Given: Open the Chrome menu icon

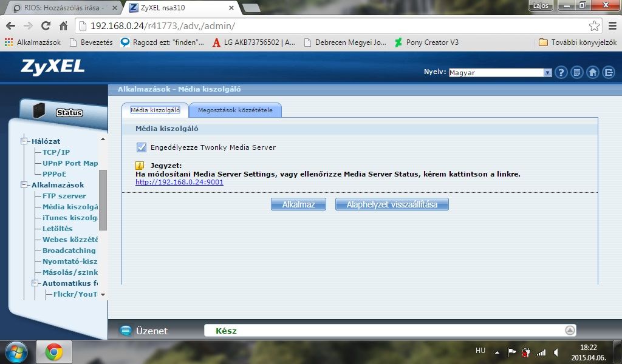Looking at the screenshot, I should [x=612, y=25].
